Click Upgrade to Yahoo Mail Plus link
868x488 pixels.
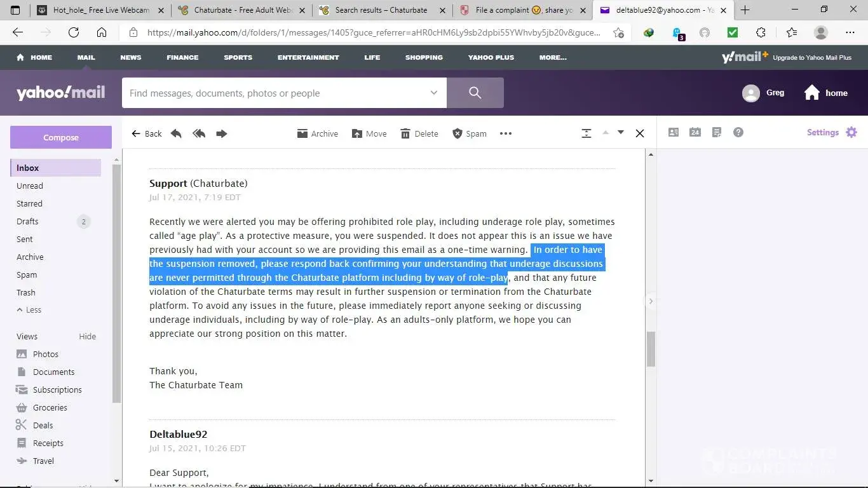(x=812, y=57)
